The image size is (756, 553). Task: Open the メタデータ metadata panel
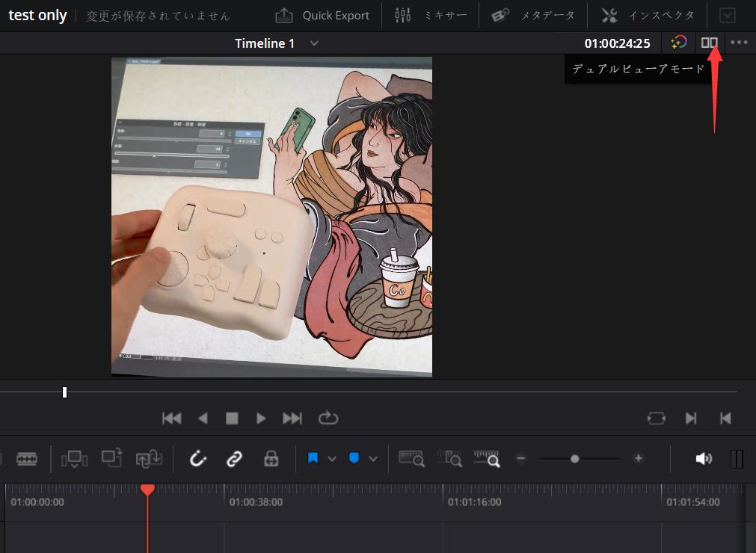click(x=533, y=16)
